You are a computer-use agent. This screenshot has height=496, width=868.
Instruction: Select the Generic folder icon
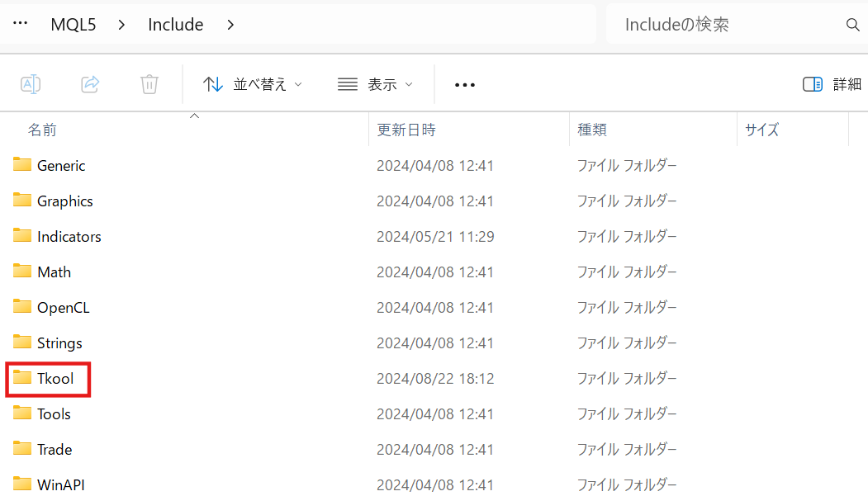[22, 165]
